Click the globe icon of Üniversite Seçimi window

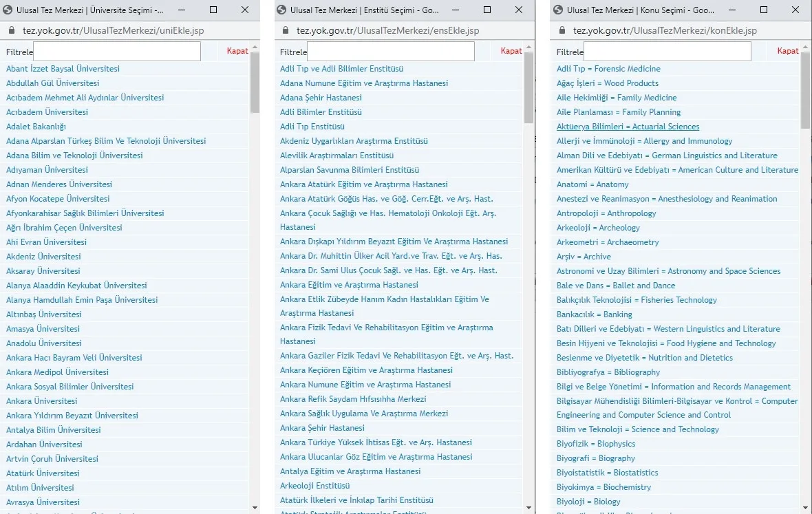coord(8,10)
